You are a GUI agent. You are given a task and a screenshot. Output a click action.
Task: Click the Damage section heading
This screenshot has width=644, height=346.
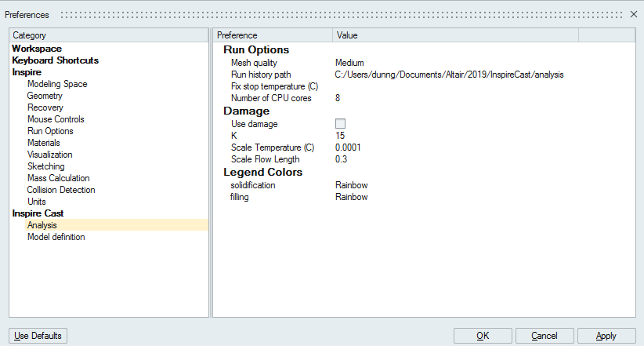tap(247, 111)
